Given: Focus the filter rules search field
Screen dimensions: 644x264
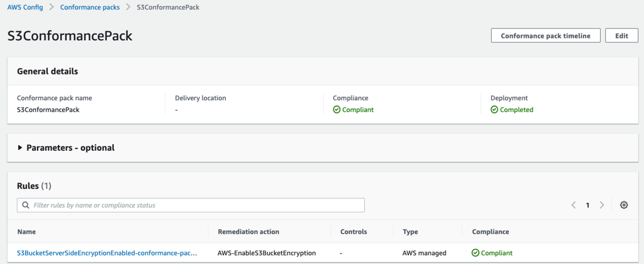Looking at the screenshot, I should pos(196,205).
